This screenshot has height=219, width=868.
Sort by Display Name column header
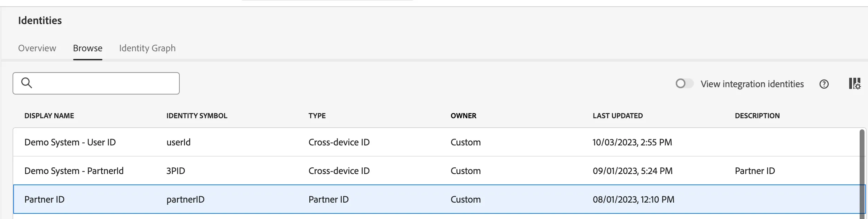[49, 116]
